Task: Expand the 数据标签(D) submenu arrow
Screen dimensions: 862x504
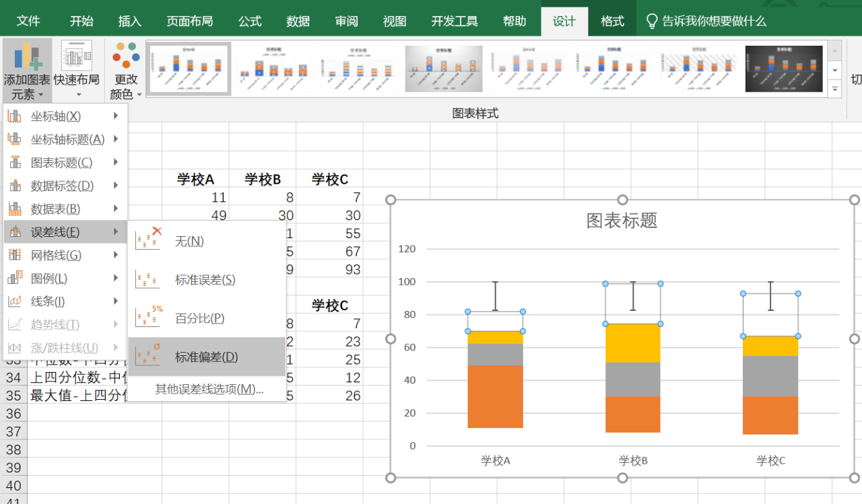Action: pos(117,186)
